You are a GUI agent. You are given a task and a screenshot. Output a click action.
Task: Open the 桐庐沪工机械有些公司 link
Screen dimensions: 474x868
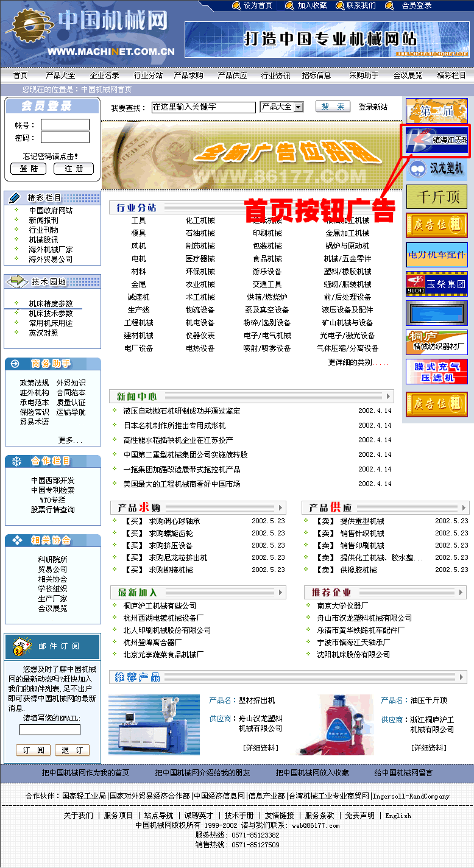coord(160,606)
